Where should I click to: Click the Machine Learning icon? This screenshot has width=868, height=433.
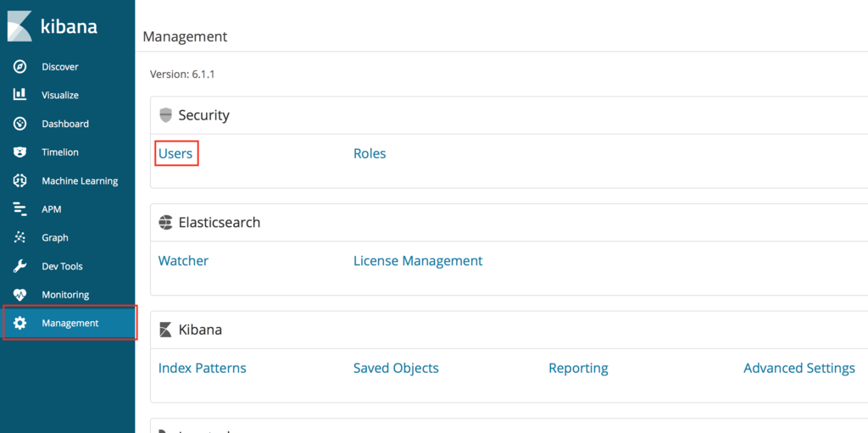(x=20, y=180)
